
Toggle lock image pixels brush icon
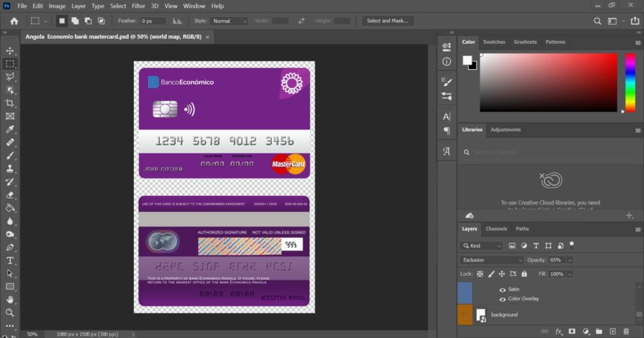(x=491, y=274)
